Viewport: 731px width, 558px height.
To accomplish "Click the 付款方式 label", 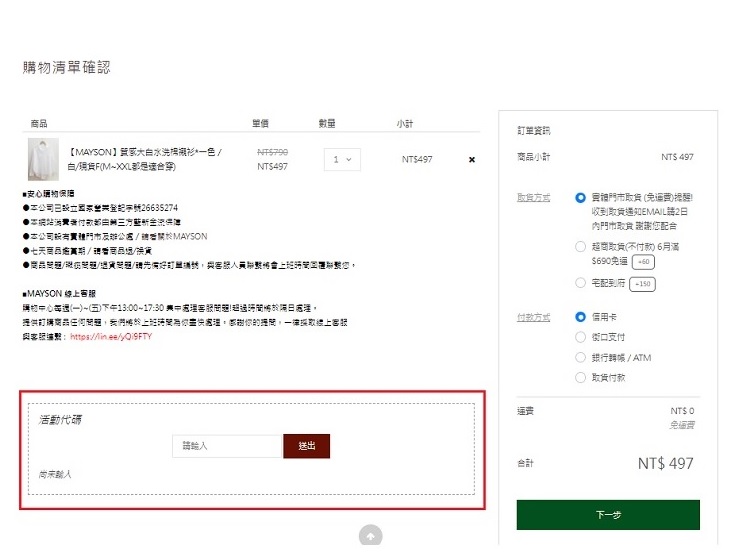I will point(533,317).
